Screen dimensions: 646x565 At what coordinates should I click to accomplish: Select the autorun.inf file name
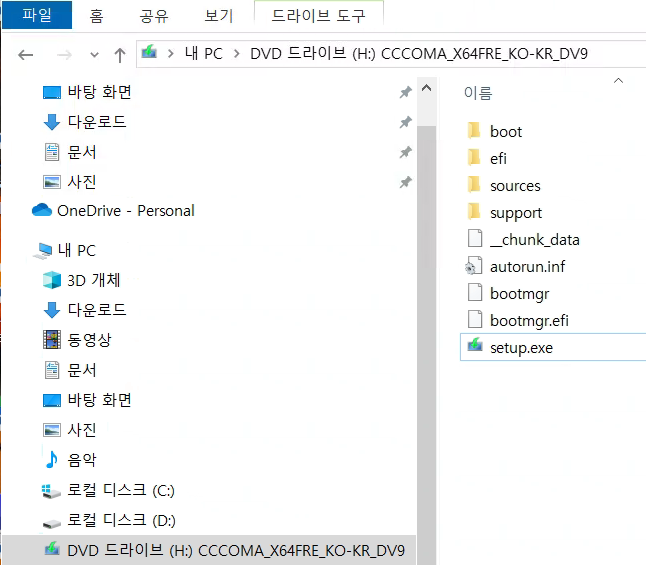(x=527, y=267)
